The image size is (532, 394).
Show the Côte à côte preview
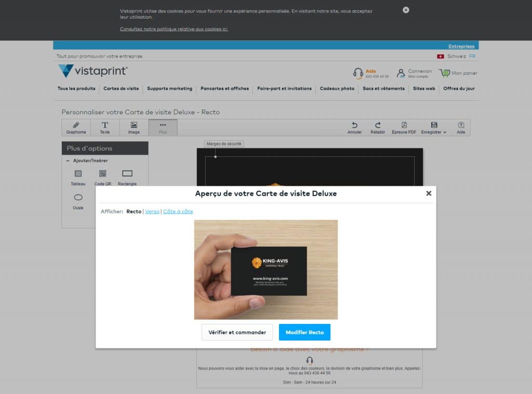178,212
